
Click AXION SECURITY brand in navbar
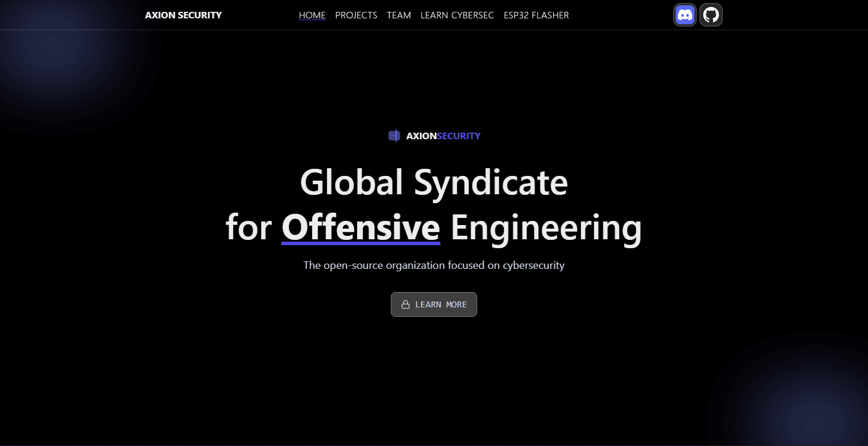pos(184,15)
